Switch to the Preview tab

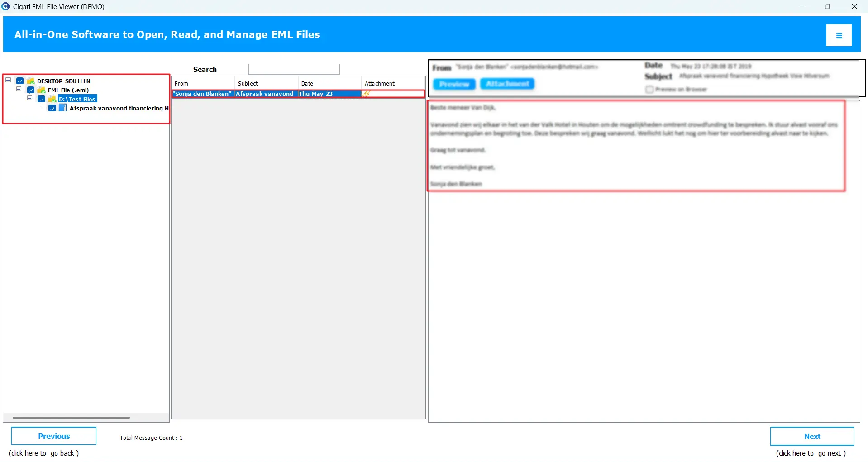tap(454, 84)
